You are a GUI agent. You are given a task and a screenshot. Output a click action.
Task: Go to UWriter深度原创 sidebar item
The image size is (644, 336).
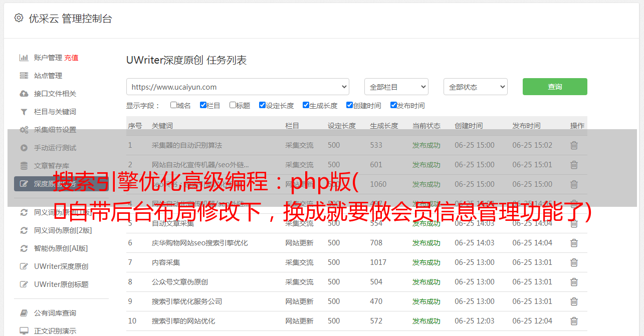[61, 266]
